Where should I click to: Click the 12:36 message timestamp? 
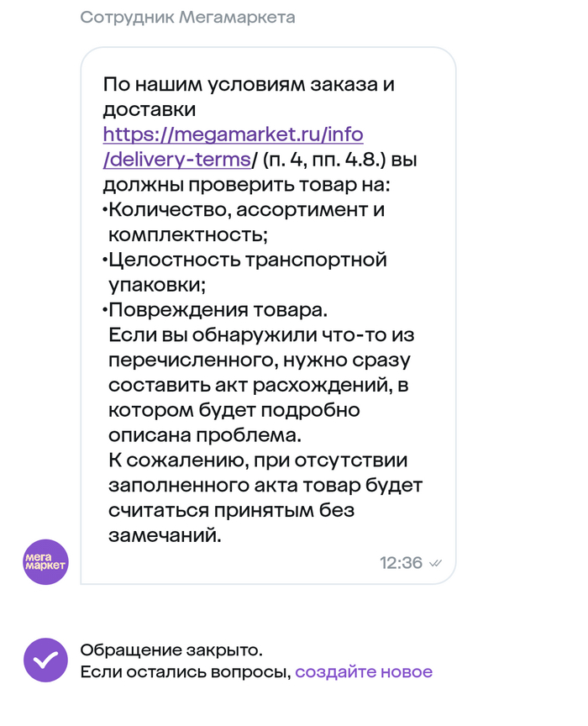pos(401,563)
